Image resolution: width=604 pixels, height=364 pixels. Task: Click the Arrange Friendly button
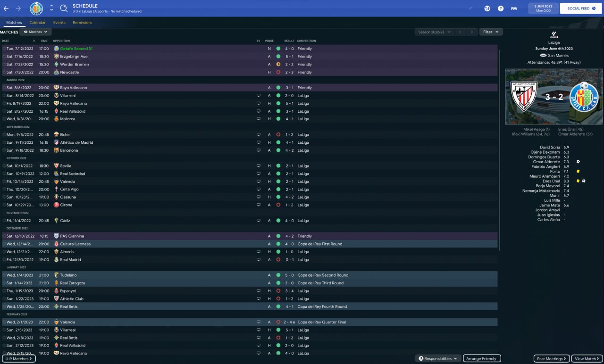(482, 359)
